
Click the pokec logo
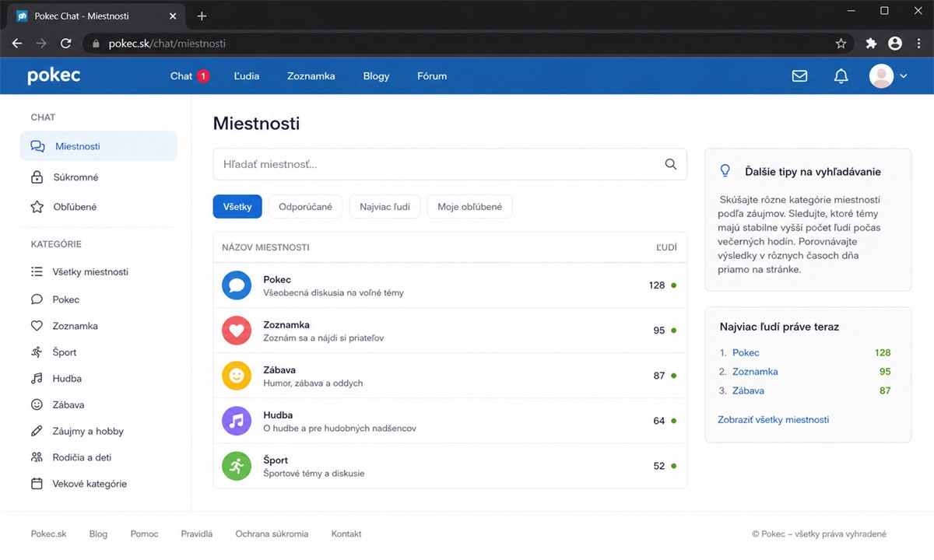(54, 75)
